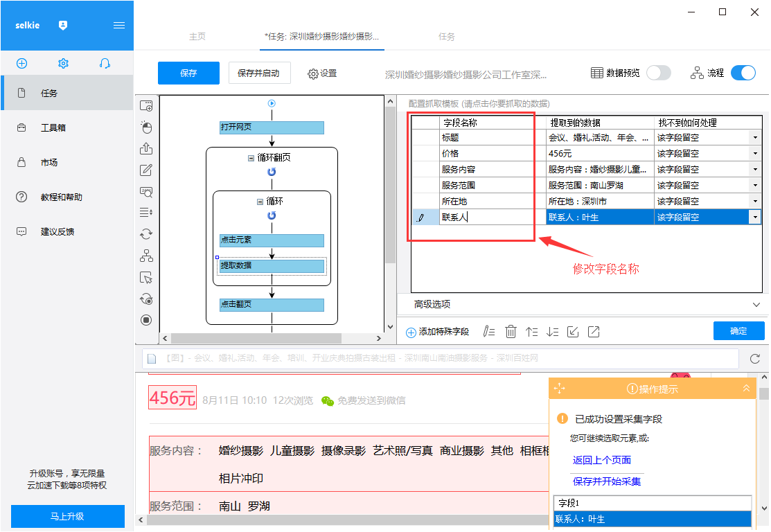Select the branch condition tool icon

pyautogui.click(x=146, y=256)
